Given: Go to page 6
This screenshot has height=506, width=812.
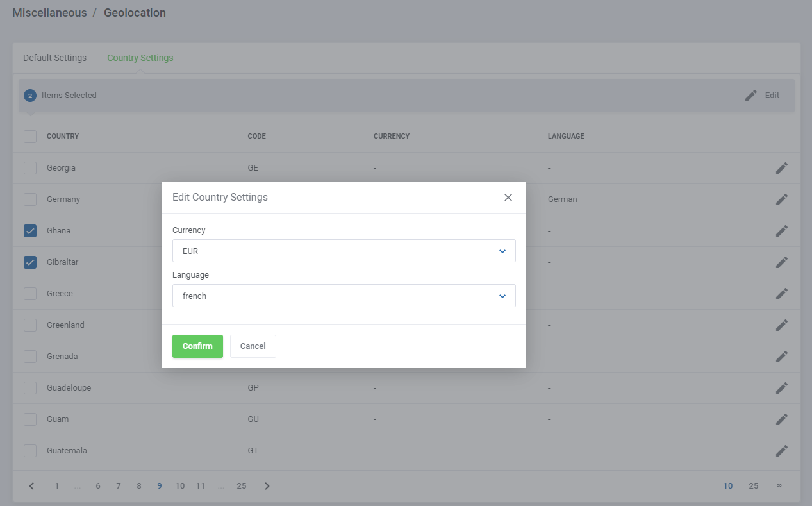Looking at the screenshot, I should click(x=98, y=486).
